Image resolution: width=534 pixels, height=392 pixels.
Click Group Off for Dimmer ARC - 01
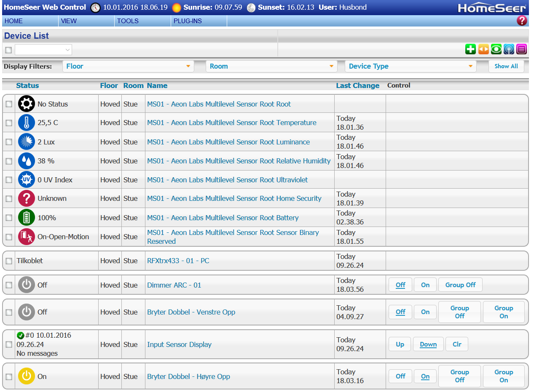pyautogui.click(x=460, y=285)
